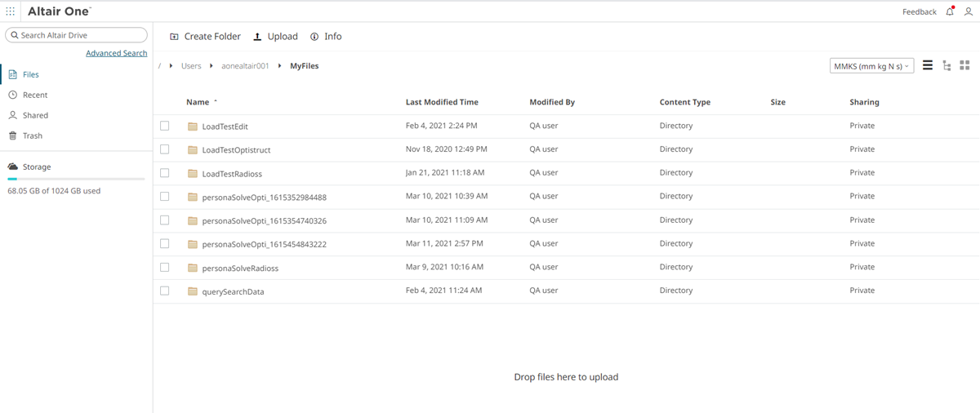Select the personaSolveRadioss row checkbox

coord(165,267)
